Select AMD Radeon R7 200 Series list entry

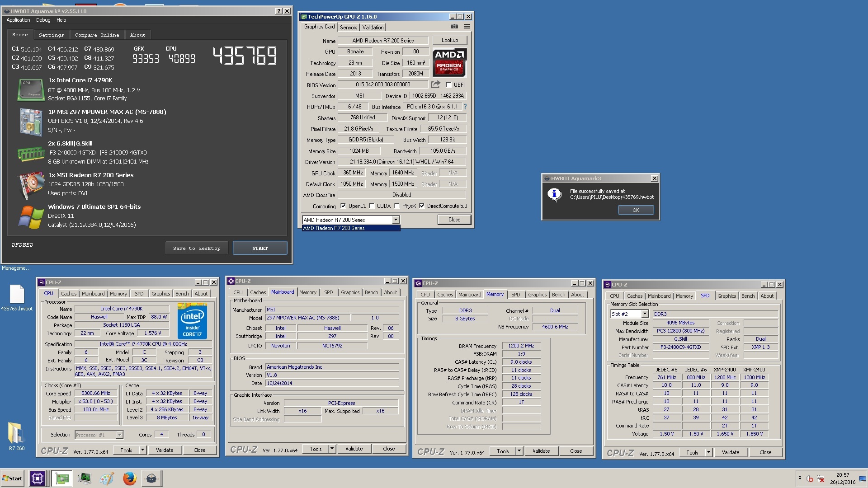pyautogui.click(x=351, y=228)
